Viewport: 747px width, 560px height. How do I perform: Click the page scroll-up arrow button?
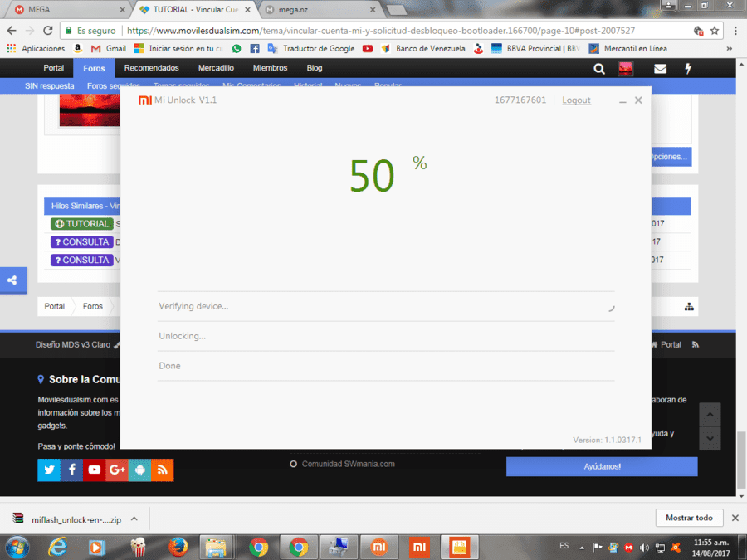[x=710, y=415]
